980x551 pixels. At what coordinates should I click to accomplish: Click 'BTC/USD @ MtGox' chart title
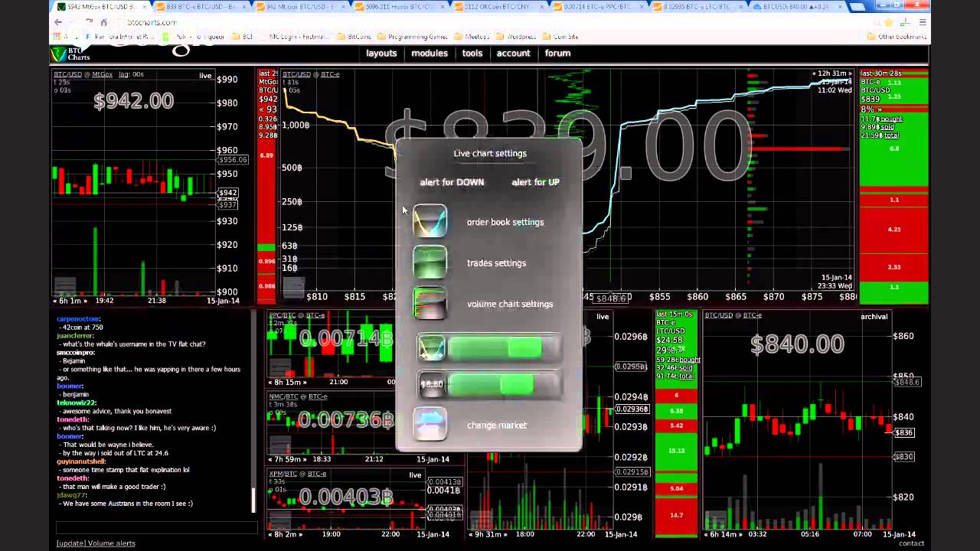pyautogui.click(x=83, y=74)
